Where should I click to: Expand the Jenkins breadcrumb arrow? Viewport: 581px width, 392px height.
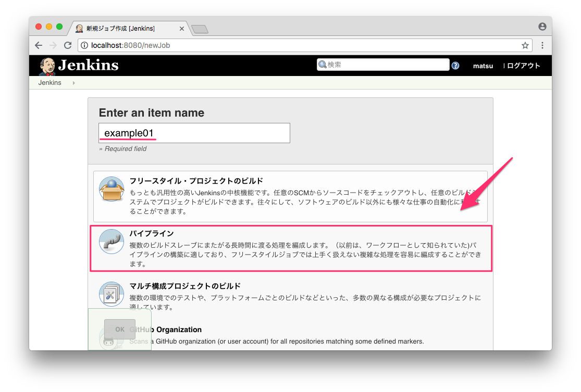point(73,83)
